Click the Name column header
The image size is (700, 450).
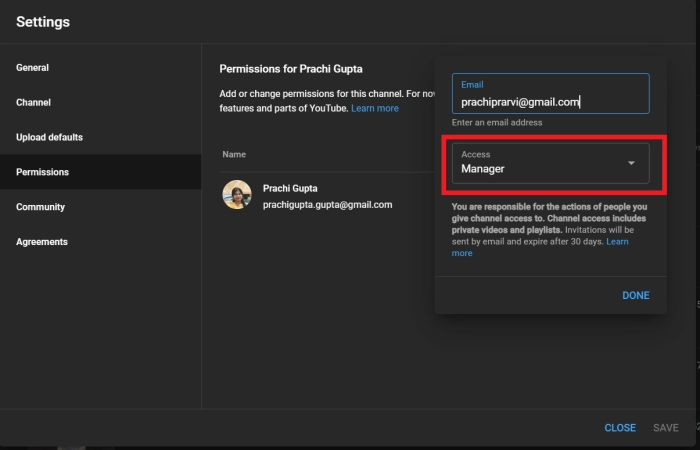coord(234,155)
